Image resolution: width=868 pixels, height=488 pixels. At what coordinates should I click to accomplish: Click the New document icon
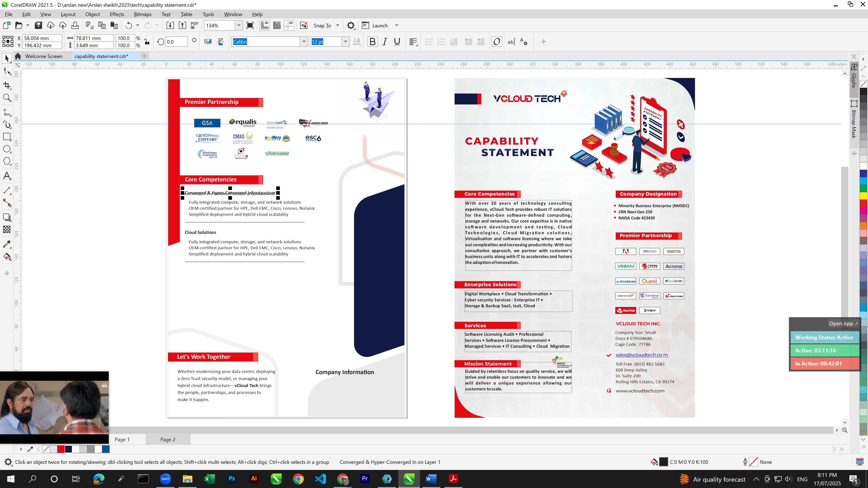click(6, 25)
